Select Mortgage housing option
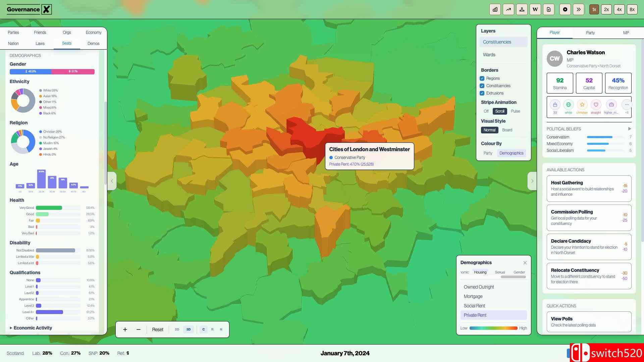Screen dimensions: 644x362 pyautogui.click(x=493, y=296)
